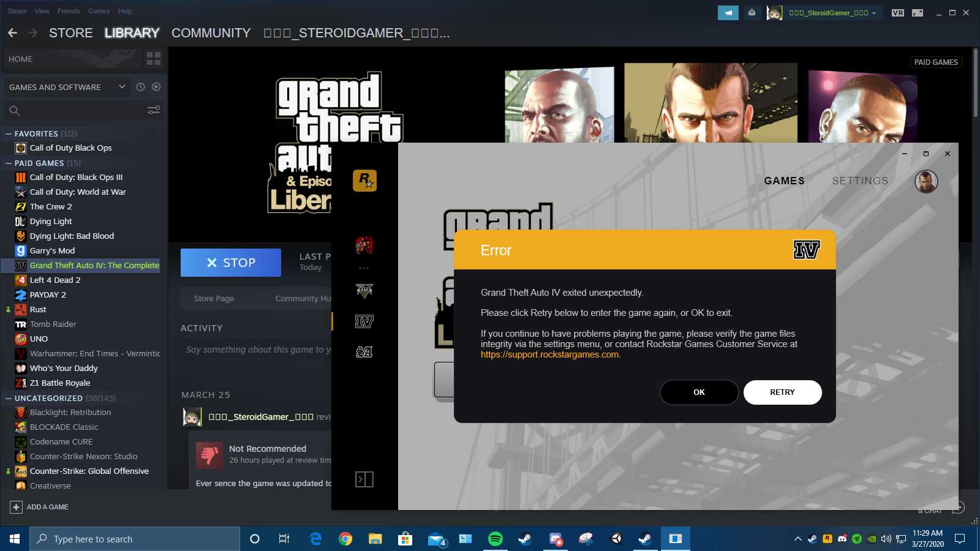Click the Steam user avatar in title bar
The width and height of the screenshot is (980, 551).
(774, 13)
